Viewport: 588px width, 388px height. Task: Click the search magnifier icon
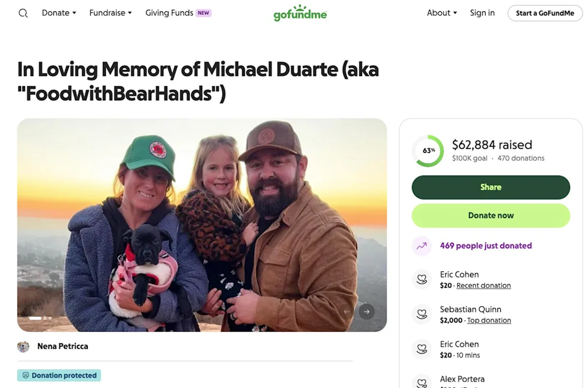23,13
